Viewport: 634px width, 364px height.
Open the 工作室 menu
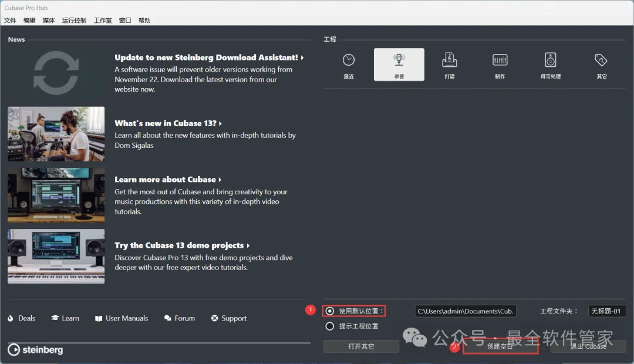(103, 20)
